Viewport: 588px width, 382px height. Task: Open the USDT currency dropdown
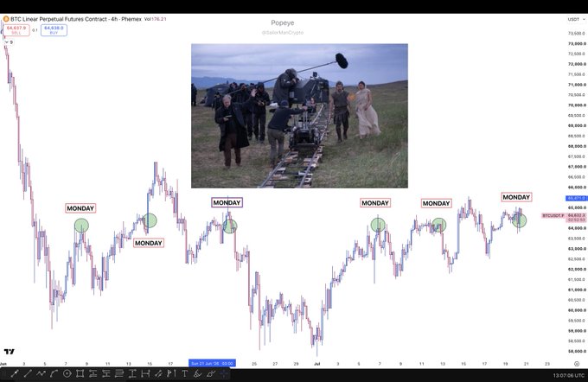point(576,19)
